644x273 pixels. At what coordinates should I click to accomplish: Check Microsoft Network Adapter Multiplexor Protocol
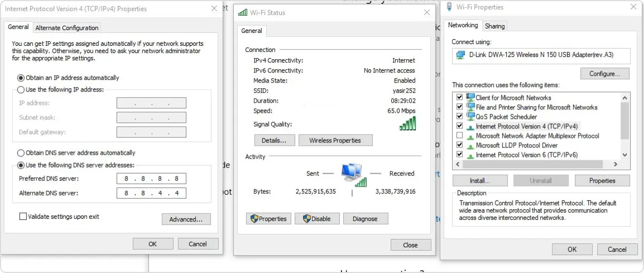(x=460, y=136)
